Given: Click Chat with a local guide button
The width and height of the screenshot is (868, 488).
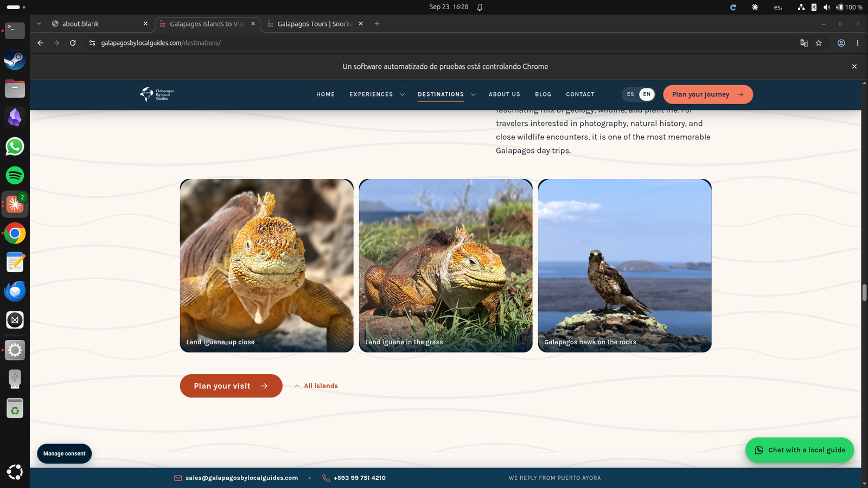Looking at the screenshot, I should 800,450.
